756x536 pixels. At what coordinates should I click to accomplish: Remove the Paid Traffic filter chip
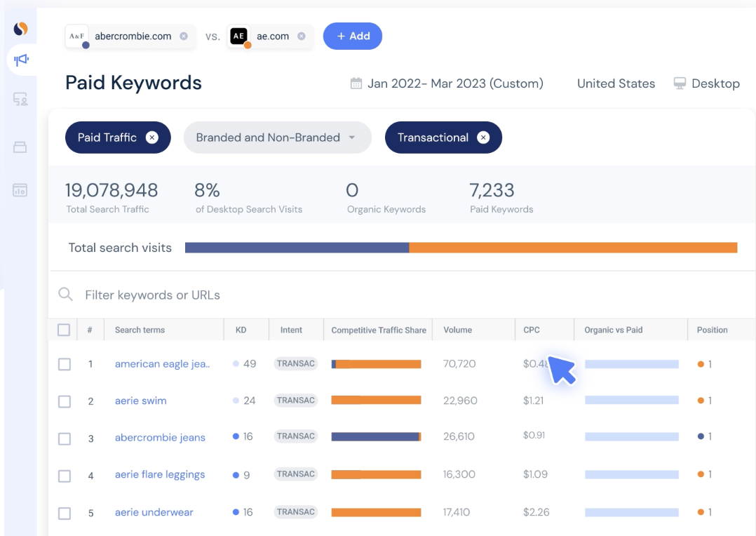152,138
